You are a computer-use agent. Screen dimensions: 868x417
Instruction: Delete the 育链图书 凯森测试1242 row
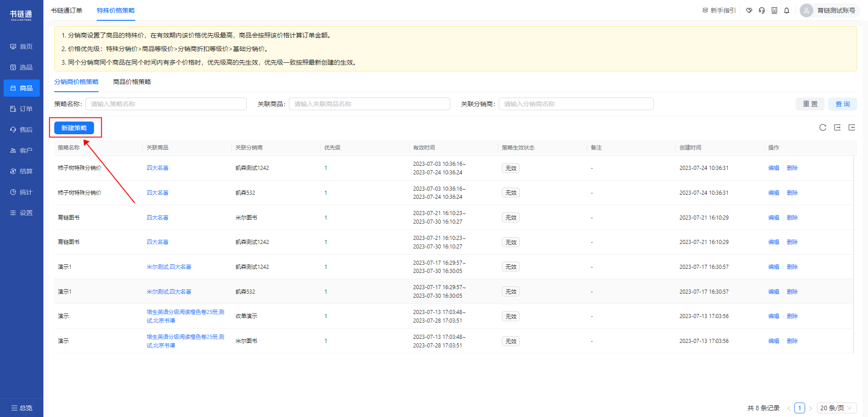[x=792, y=242]
